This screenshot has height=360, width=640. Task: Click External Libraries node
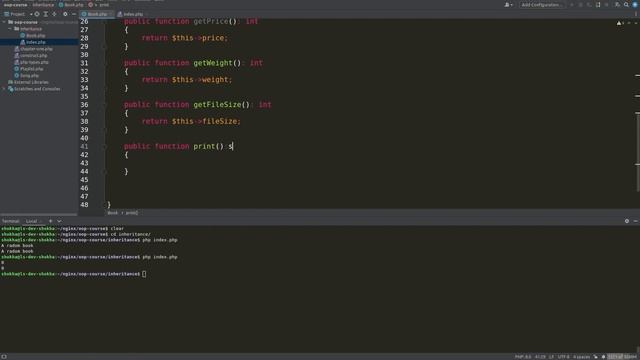pyautogui.click(x=28, y=82)
